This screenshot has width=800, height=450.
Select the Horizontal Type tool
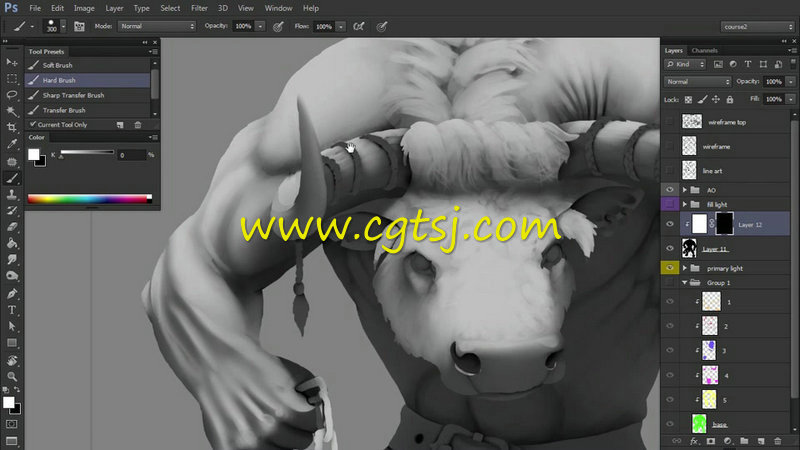12,310
